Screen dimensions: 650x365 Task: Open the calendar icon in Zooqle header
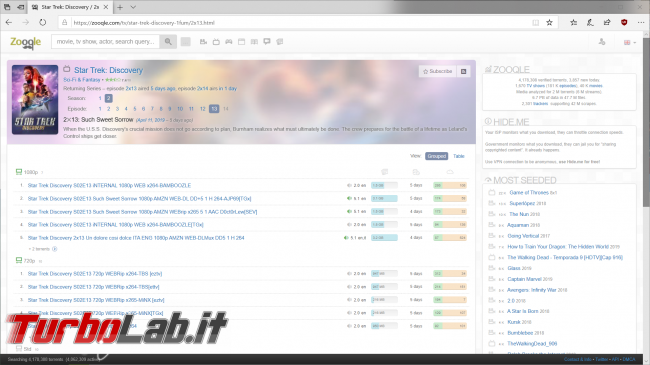click(241, 41)
